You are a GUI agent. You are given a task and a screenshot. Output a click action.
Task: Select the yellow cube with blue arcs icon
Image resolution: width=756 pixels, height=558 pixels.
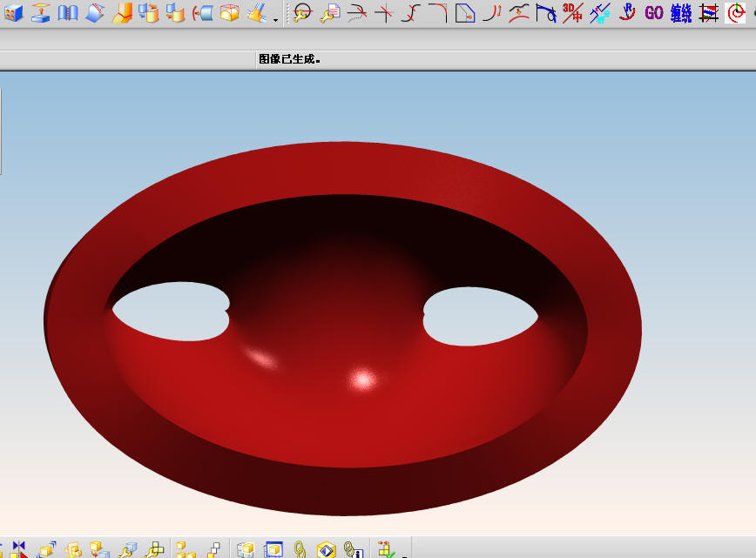click(x=47, y=549)
